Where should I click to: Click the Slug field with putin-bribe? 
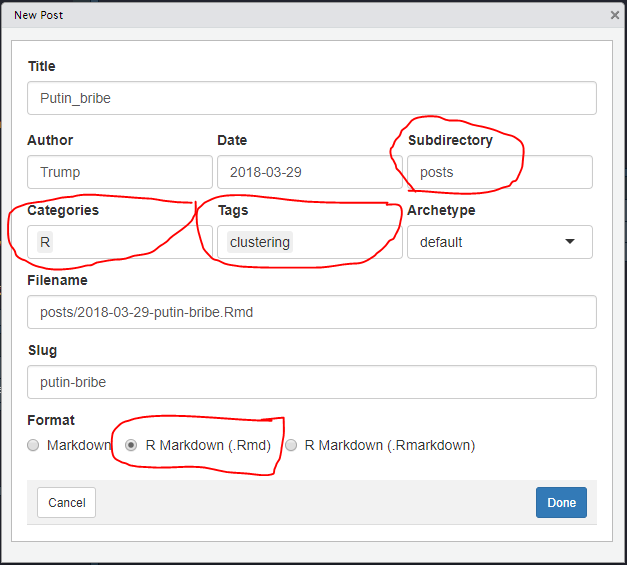click(x=312, y=382)
